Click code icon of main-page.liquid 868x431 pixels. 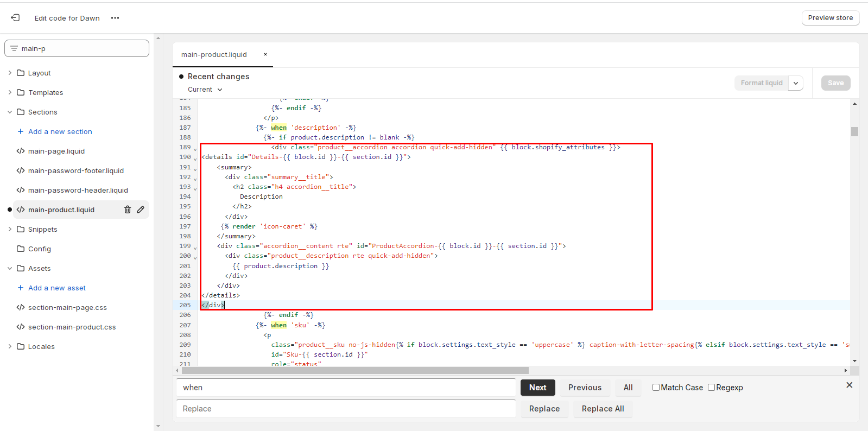click(x=21, y=151)
